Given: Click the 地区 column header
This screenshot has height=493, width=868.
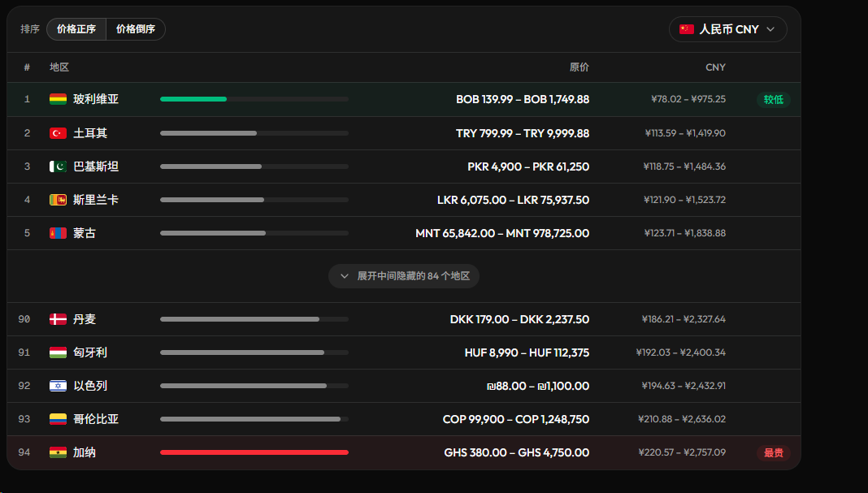Looking at the screenshot, I should pos(59,67).
